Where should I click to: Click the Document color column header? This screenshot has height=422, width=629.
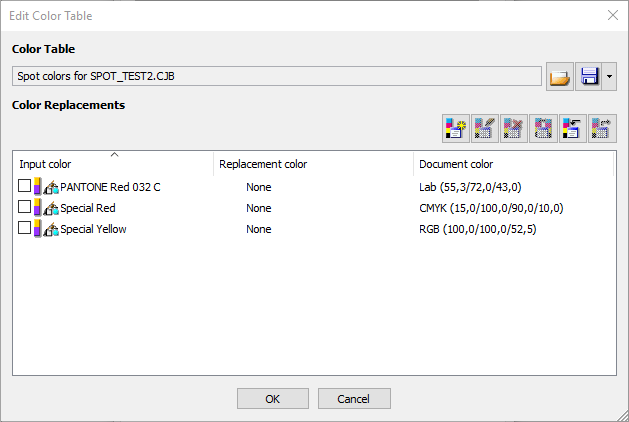click(513, 164)
